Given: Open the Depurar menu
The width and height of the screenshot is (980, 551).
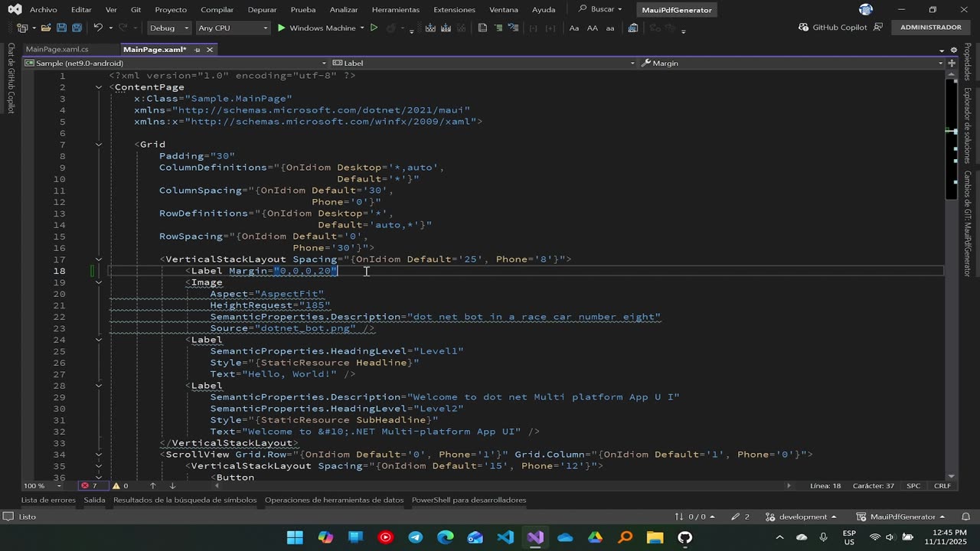Looking at the screenshot, I should [263, 9].
